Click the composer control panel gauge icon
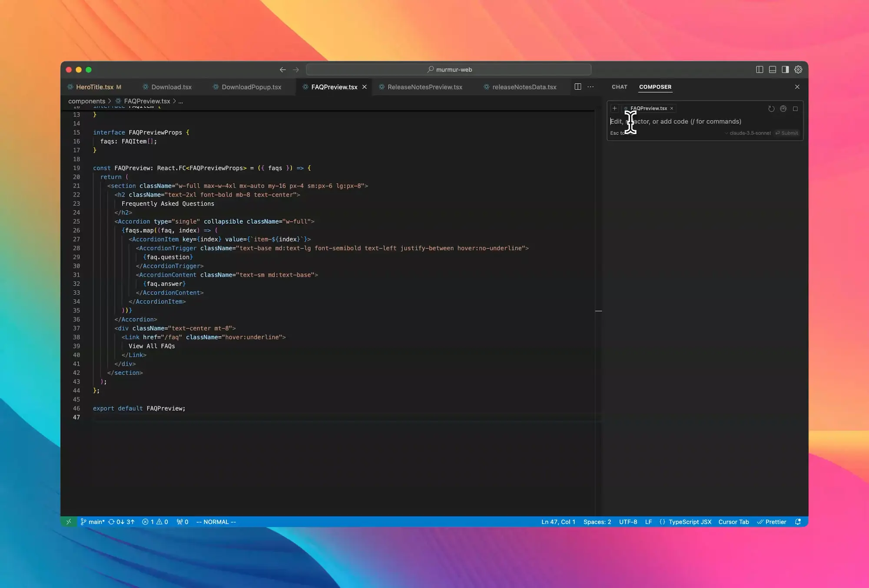 [x=783, y=109]
